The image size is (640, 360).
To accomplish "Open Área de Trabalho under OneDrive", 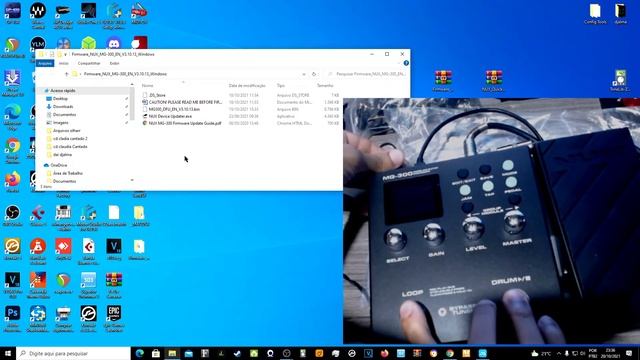I will pos(68,173).
